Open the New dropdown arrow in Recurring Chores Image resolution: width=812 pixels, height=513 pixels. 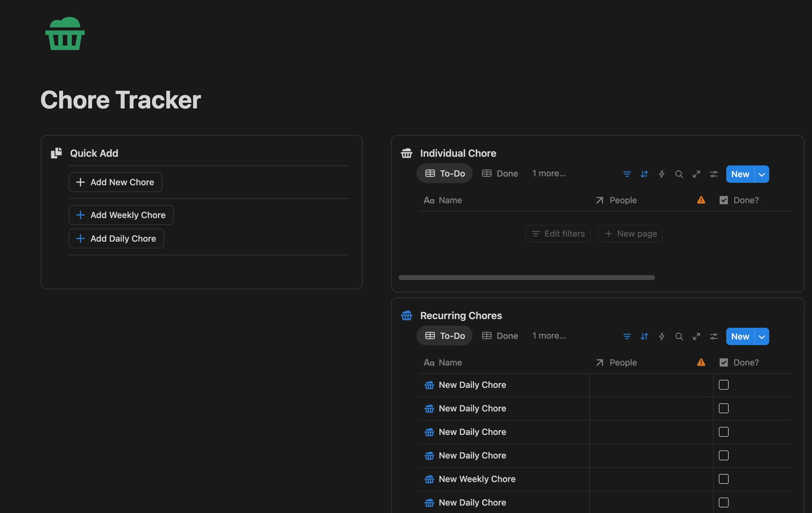[x=762, y=337]
